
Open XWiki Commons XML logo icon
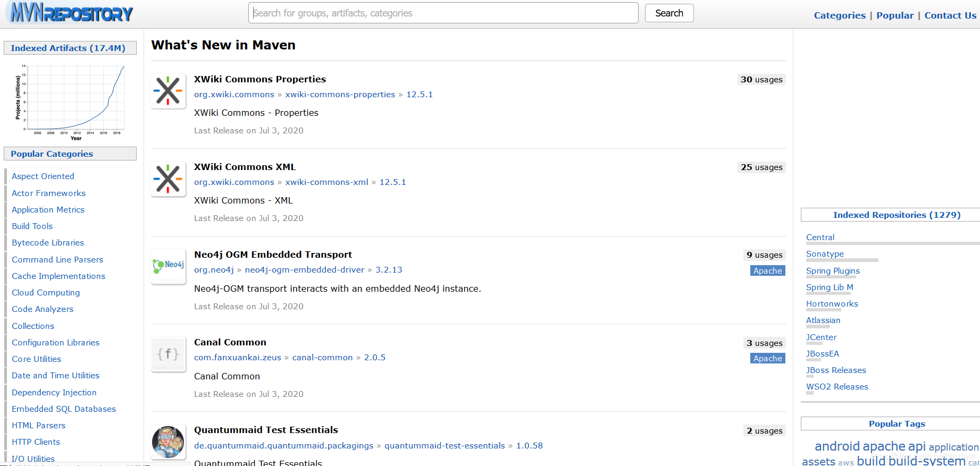169,179
